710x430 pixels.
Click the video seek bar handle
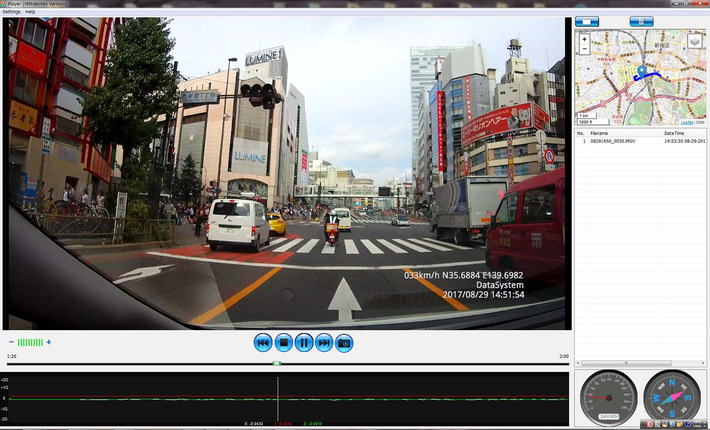[x=277, y=363]
